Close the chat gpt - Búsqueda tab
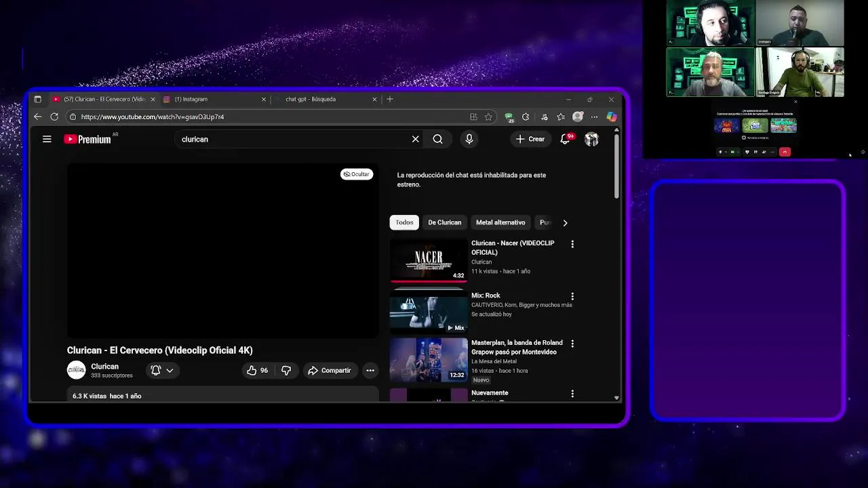Viewport: 868px width, 488px height. pyautogui.click(x=374, y=99)
